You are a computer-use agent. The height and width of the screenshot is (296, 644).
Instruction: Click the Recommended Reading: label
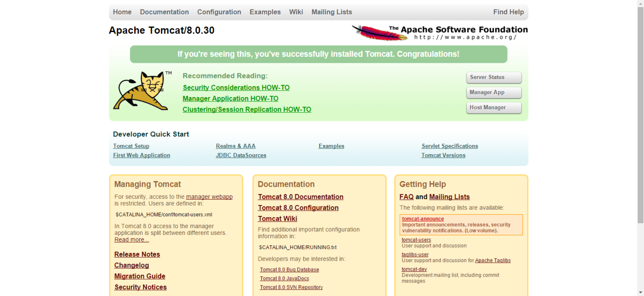[x=225, y=76]
